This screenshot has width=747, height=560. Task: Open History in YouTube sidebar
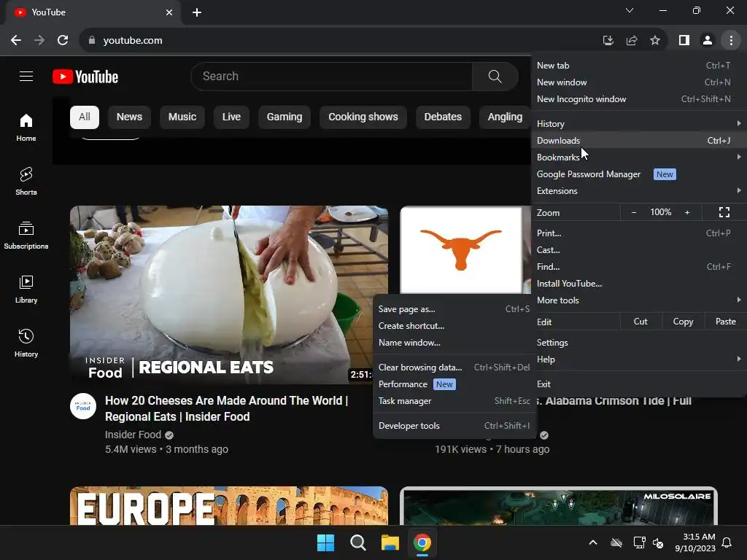coord(26,343)
